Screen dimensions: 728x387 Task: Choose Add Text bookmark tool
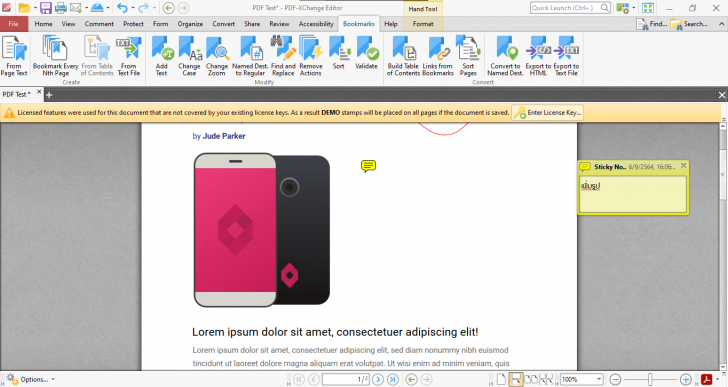tap(162, 56)
